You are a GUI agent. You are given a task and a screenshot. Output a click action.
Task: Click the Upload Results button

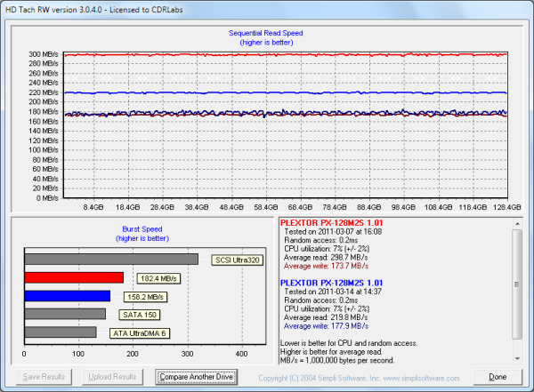pyautogui.click(x=113, y=377)
